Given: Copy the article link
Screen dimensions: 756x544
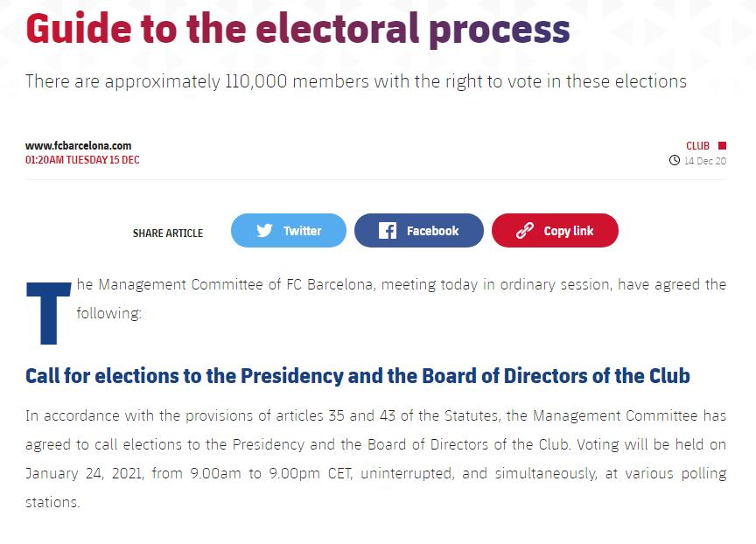Looking at the screenshot, I should [x=555, y=230].
